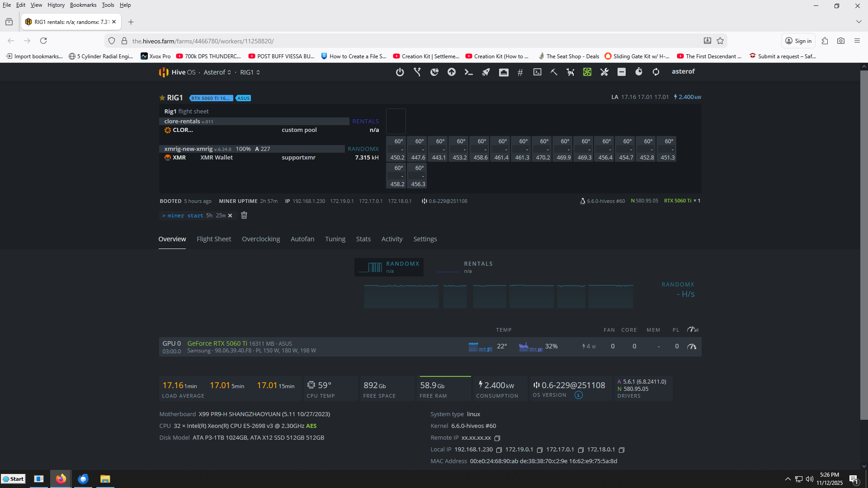
Task: Click the OS version info icon
Action: (x=578, y=395)
